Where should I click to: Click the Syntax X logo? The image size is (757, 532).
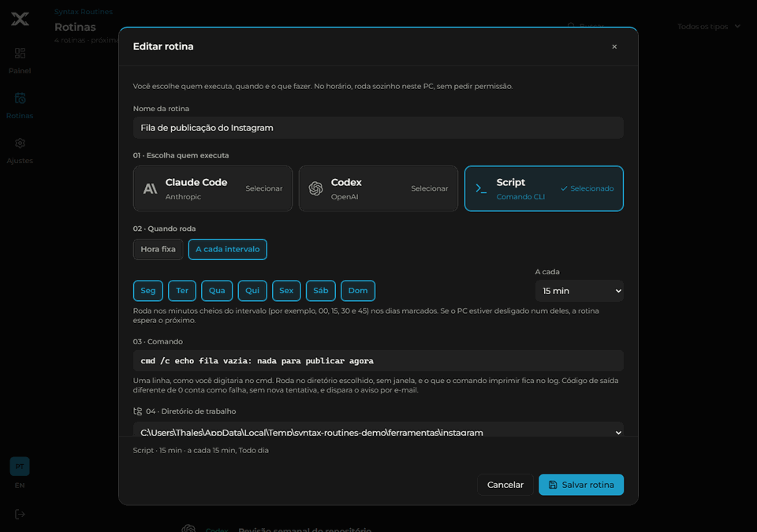(20, 19)
